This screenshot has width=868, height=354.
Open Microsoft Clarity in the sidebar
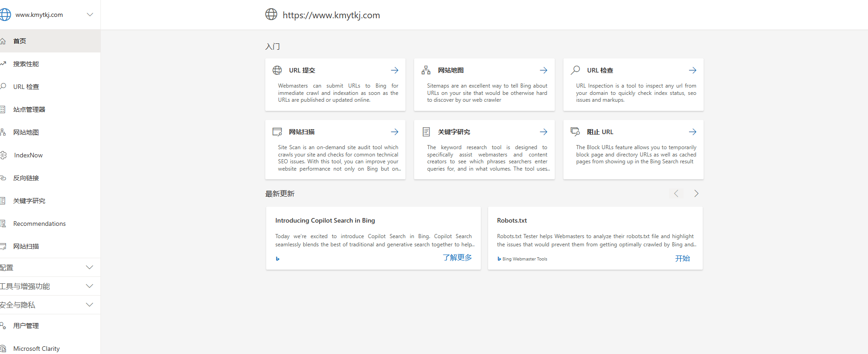[50, 349]
